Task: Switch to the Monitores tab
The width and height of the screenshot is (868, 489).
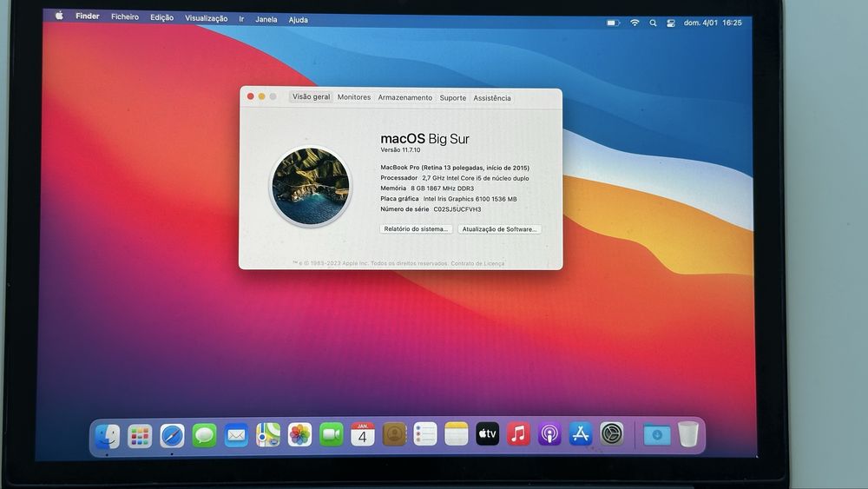Action: point(354,97)
